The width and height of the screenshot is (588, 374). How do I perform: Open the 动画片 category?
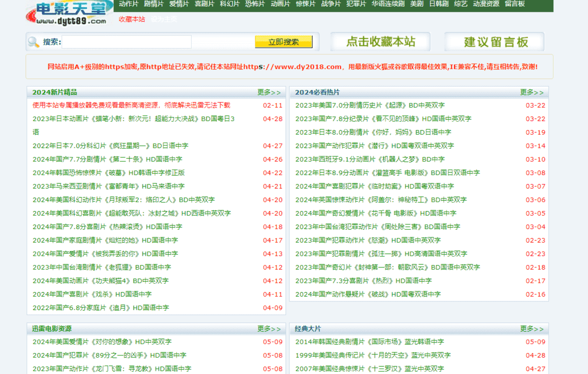[281, 4]
